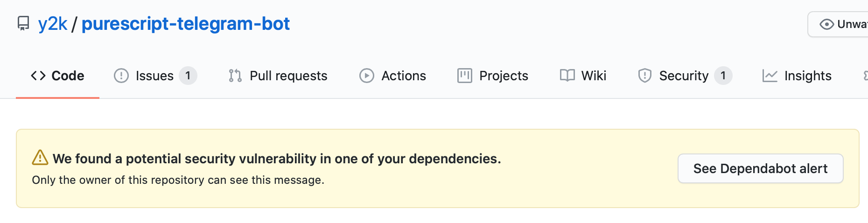
Task: Open the Issues tab
Action: (155, 76)
